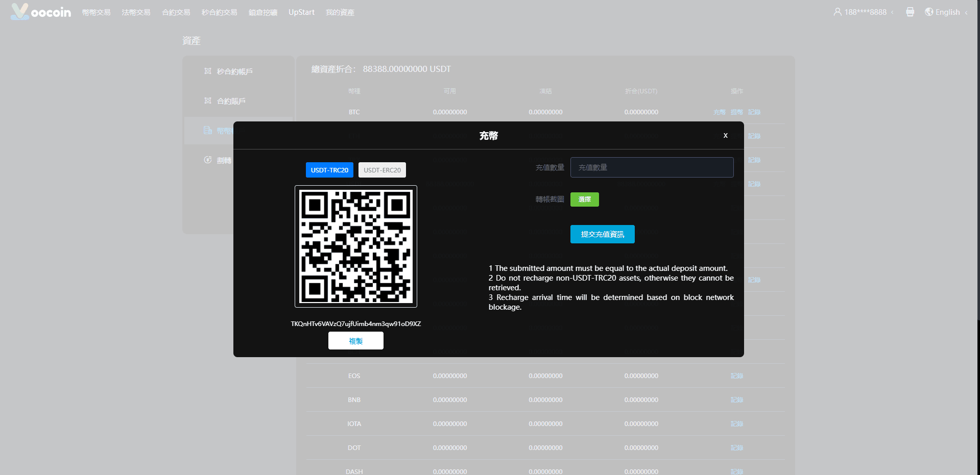Click the 合約賬戶 sidebar icon

pos(208,101)
